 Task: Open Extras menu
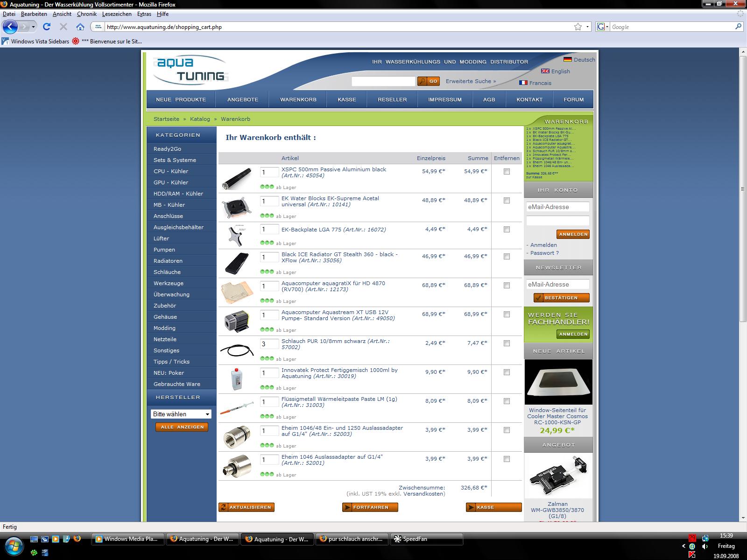click(x=144, y=14)
